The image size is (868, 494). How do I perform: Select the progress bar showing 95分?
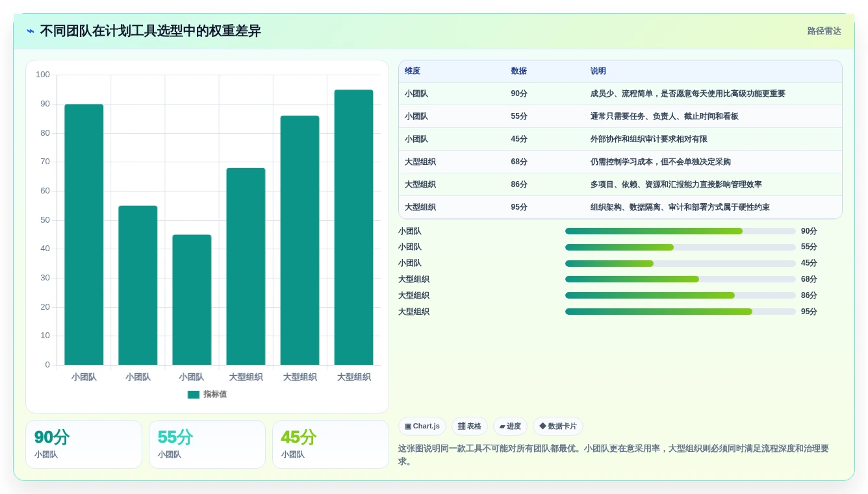click(680, 312)
